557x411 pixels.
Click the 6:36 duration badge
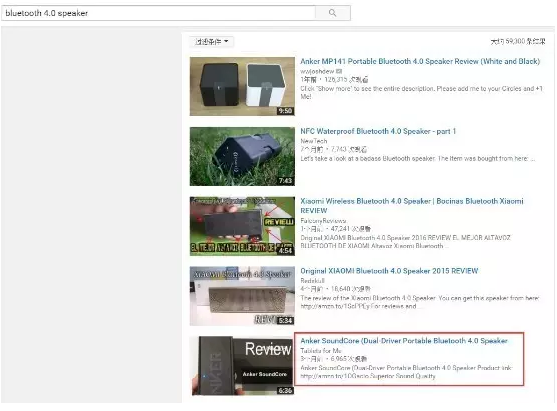[x=285, y=390]
